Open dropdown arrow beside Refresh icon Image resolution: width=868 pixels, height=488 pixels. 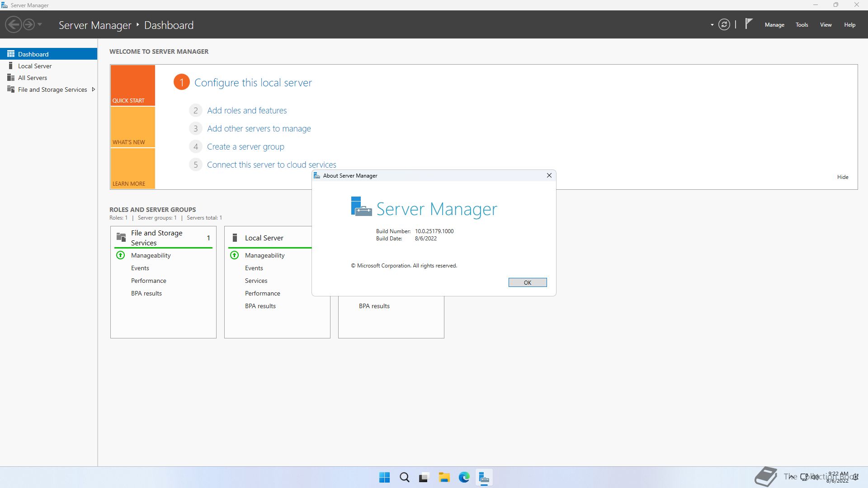[712, 25]
